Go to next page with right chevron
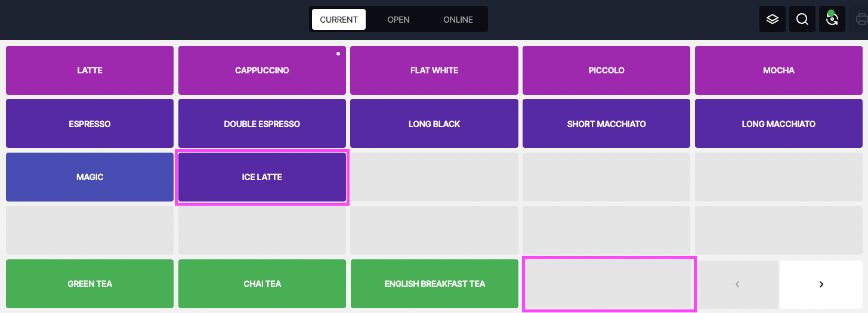This screenshot has height=313, width=868. pyautogui.click(x=821, y=284)
